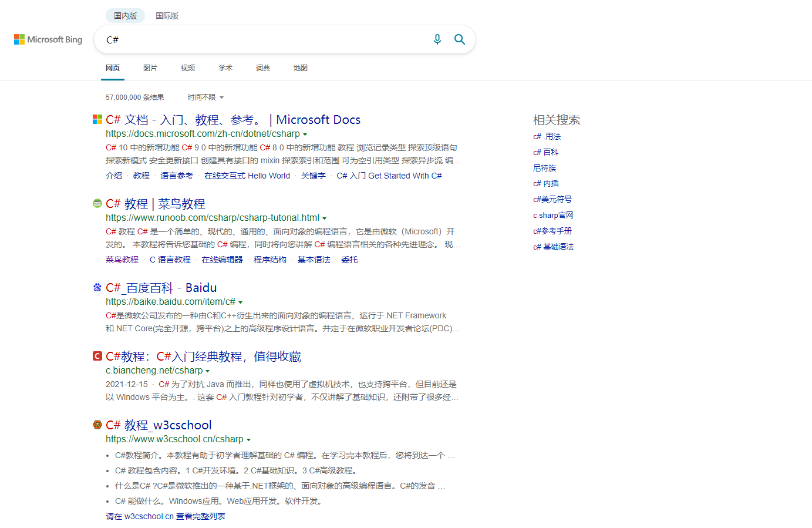Click the Microsoft Bing logo

click(x=48, y=39)
